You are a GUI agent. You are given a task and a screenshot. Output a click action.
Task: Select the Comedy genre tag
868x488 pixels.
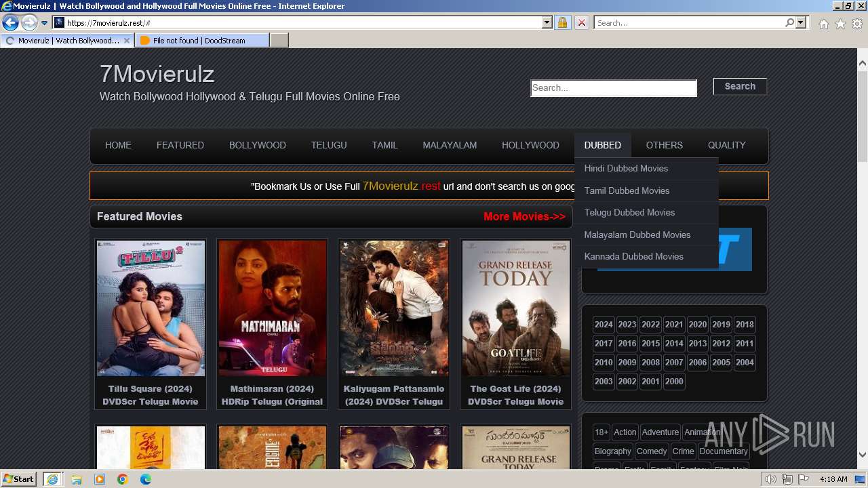click(x=652, y=451)
